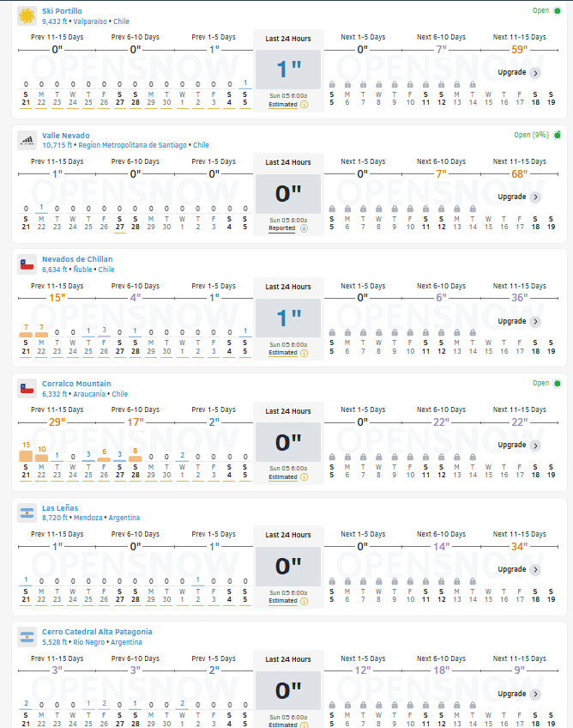This screenshot has height=728, width=573.
Task: Click the info icon next to Las Leñas Estimated
Action: pyautogui.click(x=304, y=601)
